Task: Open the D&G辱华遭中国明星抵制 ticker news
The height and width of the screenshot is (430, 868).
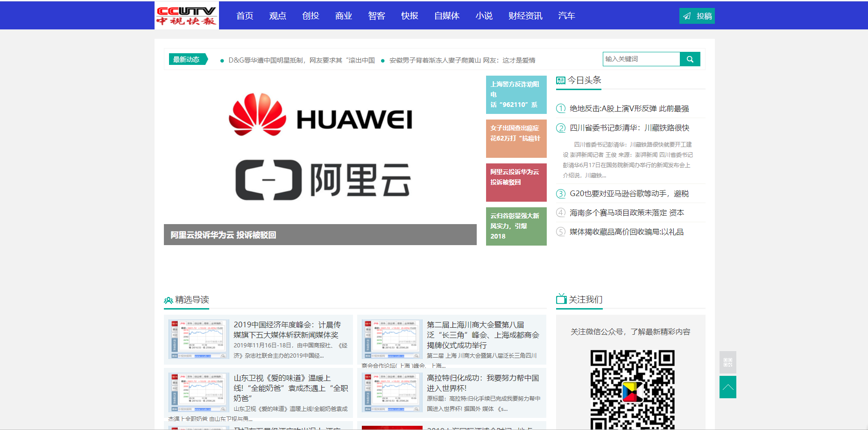Action: [x=301, y=60]
